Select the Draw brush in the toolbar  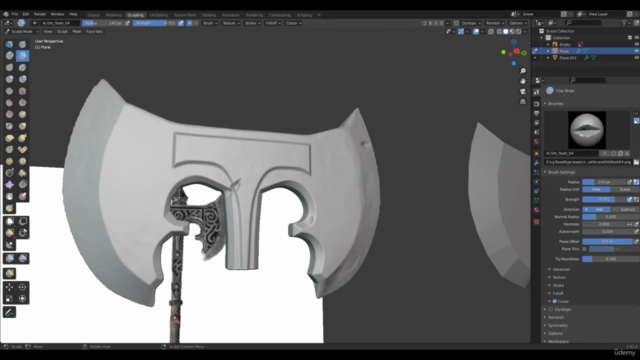click(9, 44)
